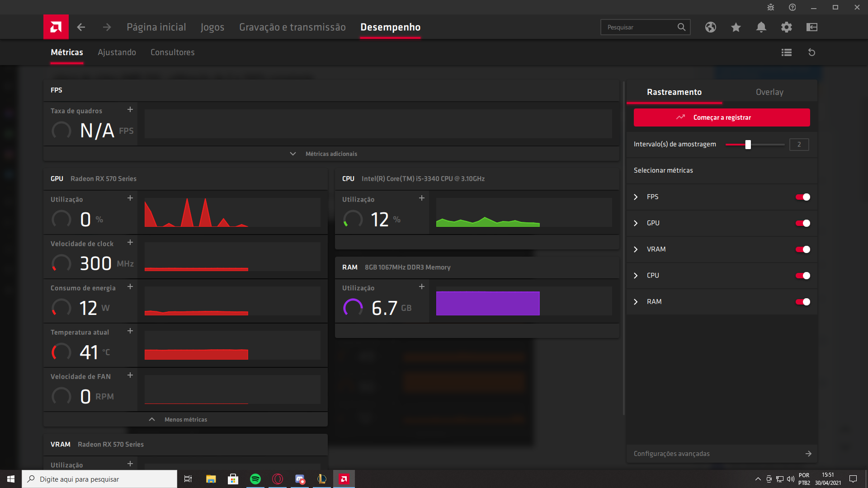The height and width of the screenshot is (488, 868).
Task: Open Spotify from the taskbar
Action: [x=255, y=479]
